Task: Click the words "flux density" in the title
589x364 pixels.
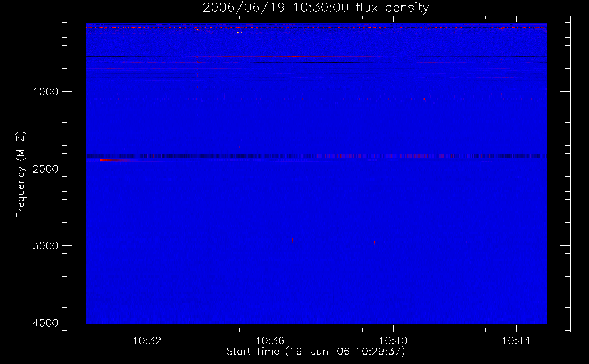Action: click(x=392, y=8)
